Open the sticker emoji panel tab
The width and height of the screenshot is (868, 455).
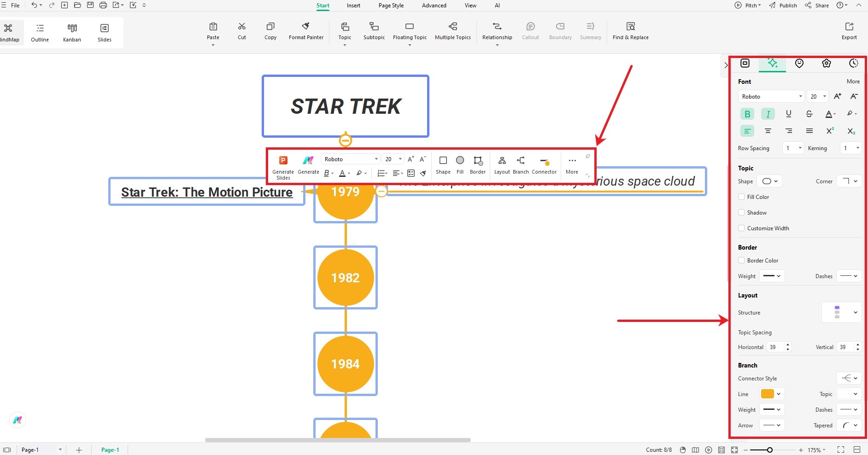tap(799, 64)
